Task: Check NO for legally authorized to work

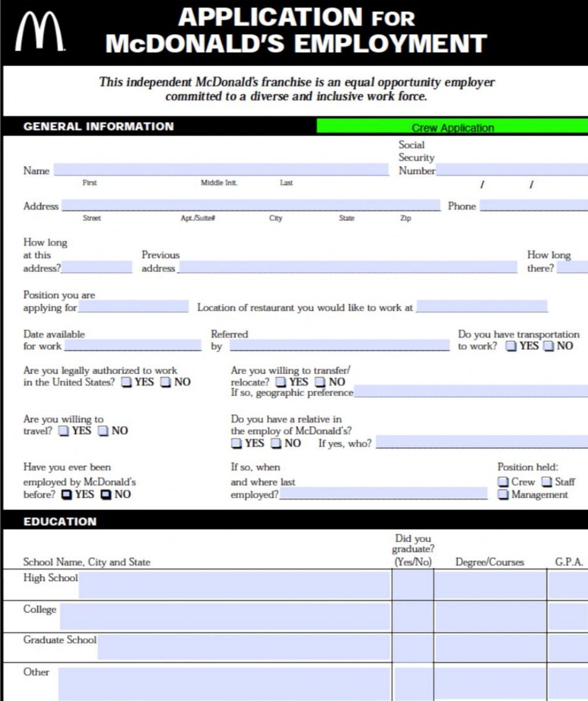Action: 166,383
